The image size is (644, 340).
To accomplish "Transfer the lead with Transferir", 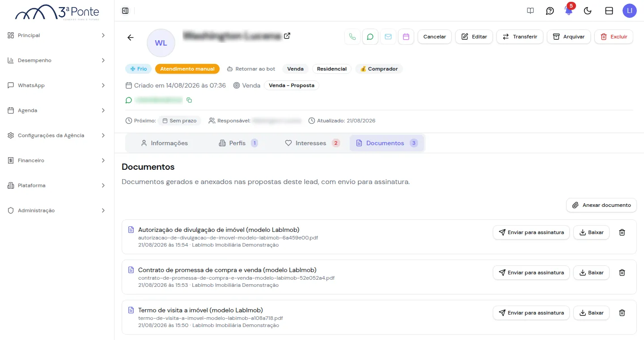I will (x=520, y=37).
